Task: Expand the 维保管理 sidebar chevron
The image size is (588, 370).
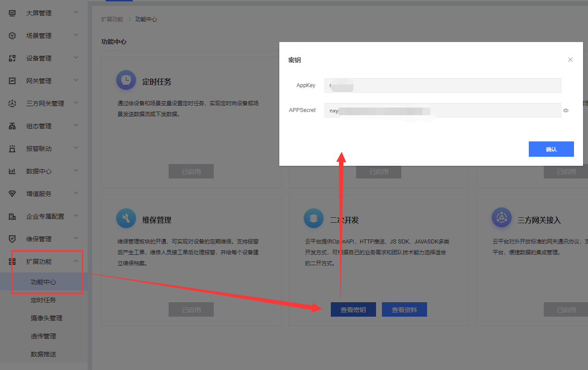Action: tap(76, 239)
